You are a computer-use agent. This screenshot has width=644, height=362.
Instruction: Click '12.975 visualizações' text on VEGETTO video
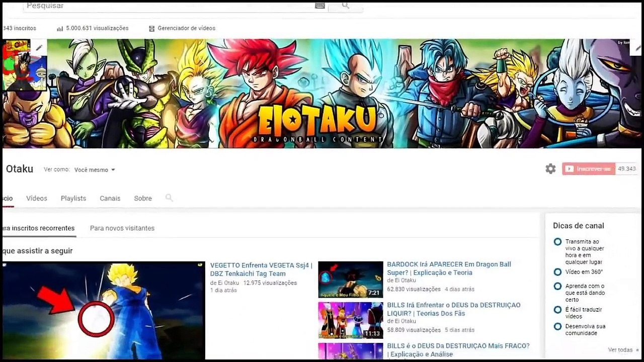(270, 283)
